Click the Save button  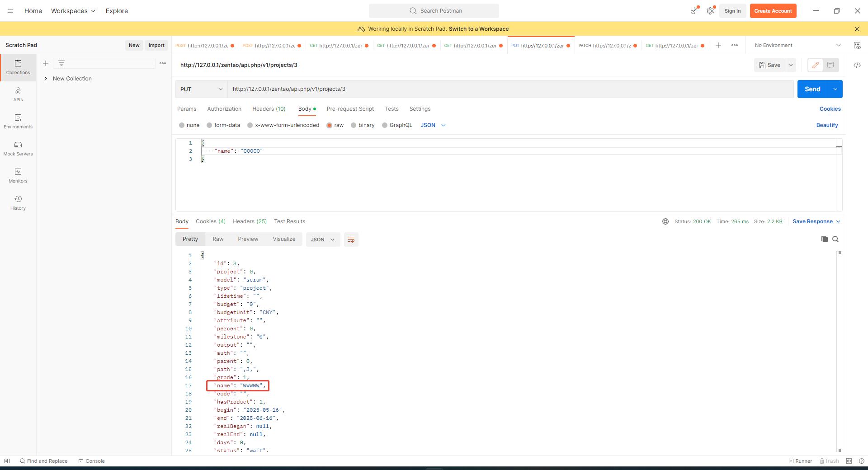pos(769,65)
